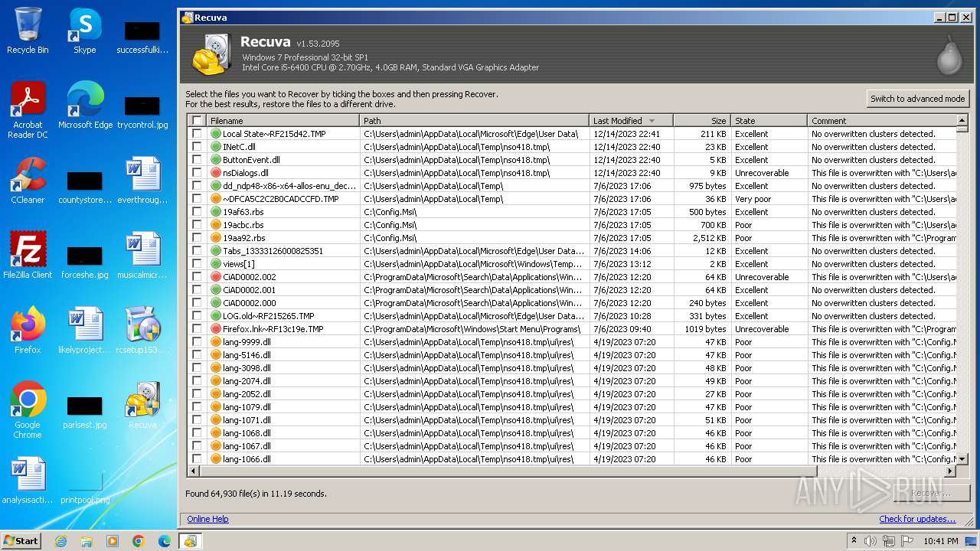Screen dimensions: 980x551
Task: Select the LOG.old~RF215265.TMP row
Action: 573,316
